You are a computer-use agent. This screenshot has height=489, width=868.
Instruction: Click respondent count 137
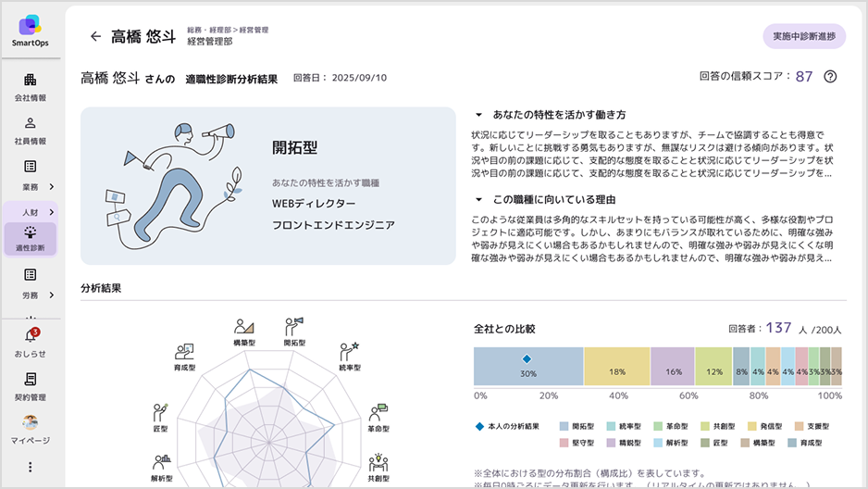tap(778, 328)
